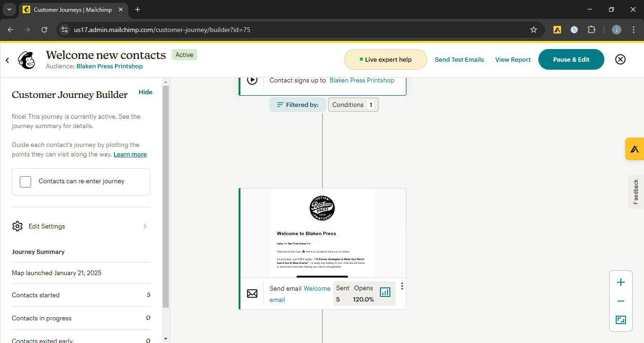Click the Pause & Edit button
Screen dimensions: 644x343
(571, 59)
